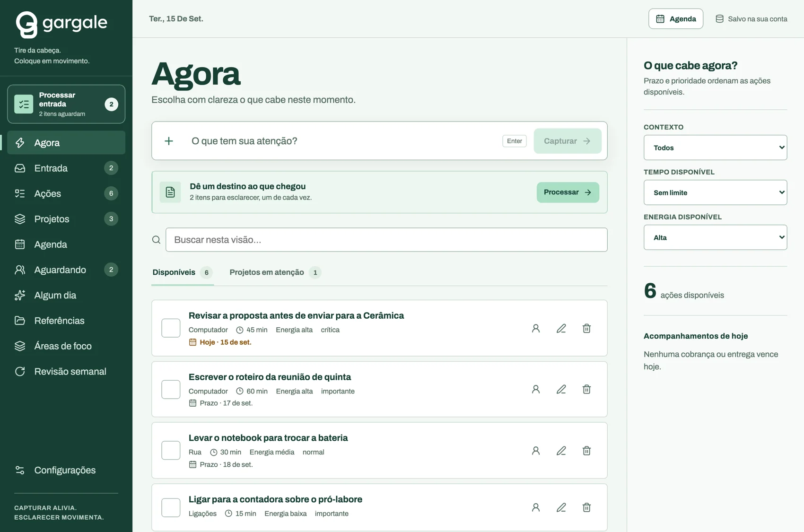Viewport: 804px width, 532px height.
Task: Click the plus icon in capture box
Action: (x=169, y=141)
